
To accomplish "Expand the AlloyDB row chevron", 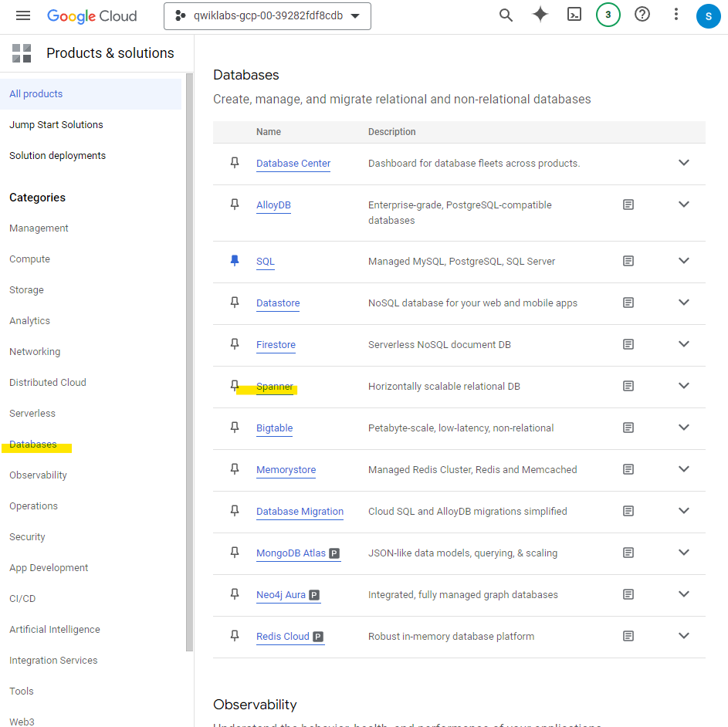I will (684, 205).
